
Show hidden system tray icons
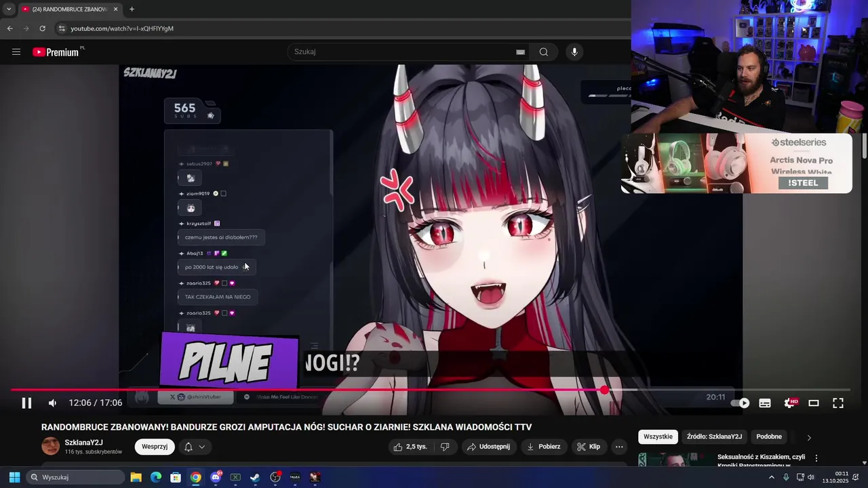(x=771, y=477)
